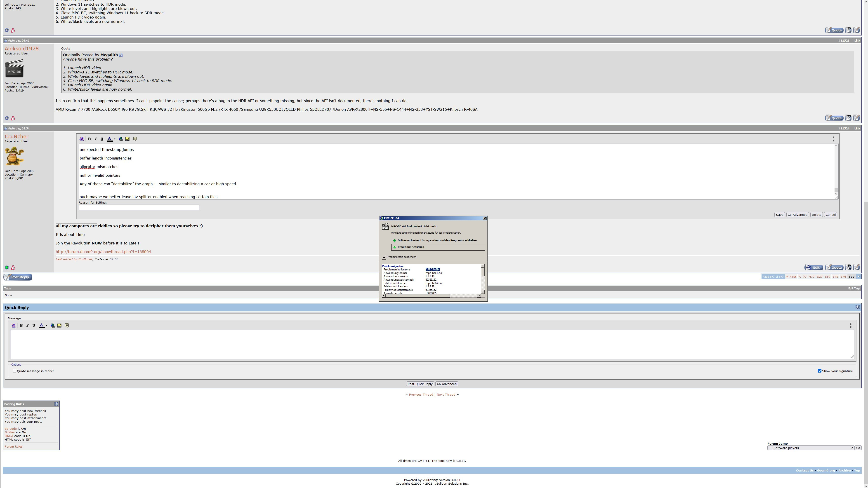Open text color dropdown arrow in edit toolbar
This screenshot has width=868, height=488.
115,139
